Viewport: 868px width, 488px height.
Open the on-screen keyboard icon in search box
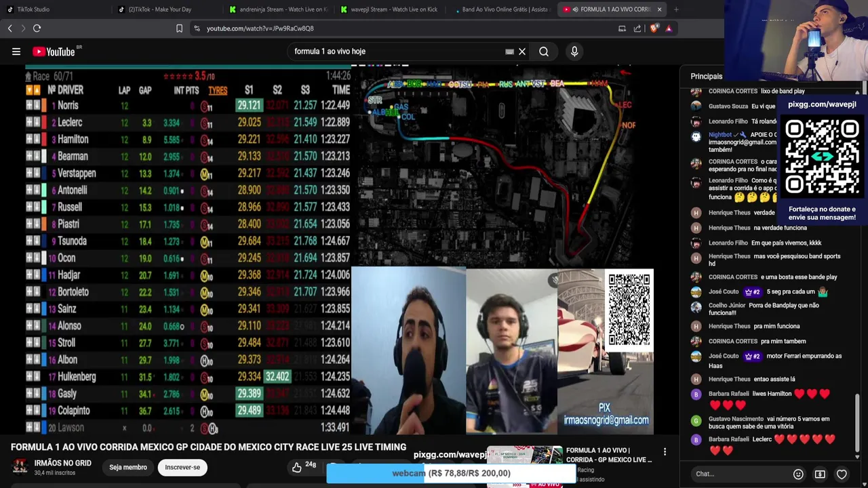[x=510, y=52]
